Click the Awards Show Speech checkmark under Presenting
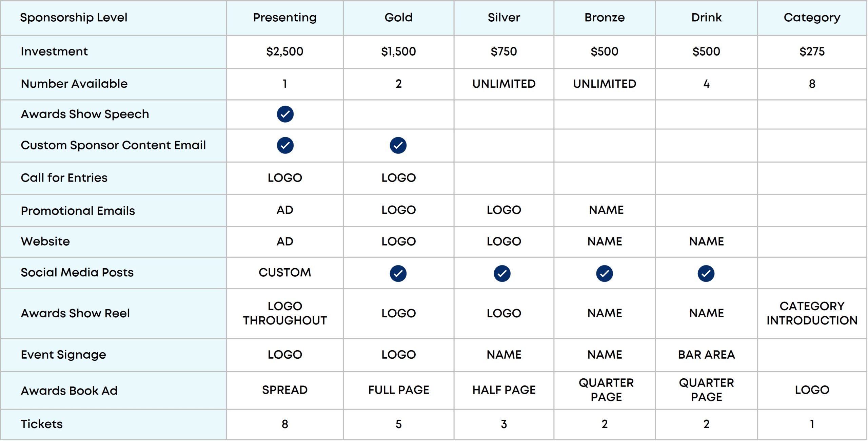This screenshot has width=868, height=441. pyautogui.click(x=285, y=114)
